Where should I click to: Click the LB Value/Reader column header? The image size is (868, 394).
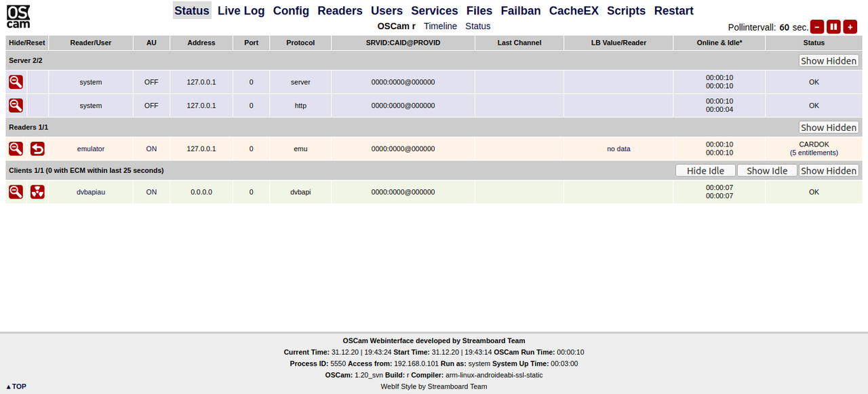(x=618, y=43)
